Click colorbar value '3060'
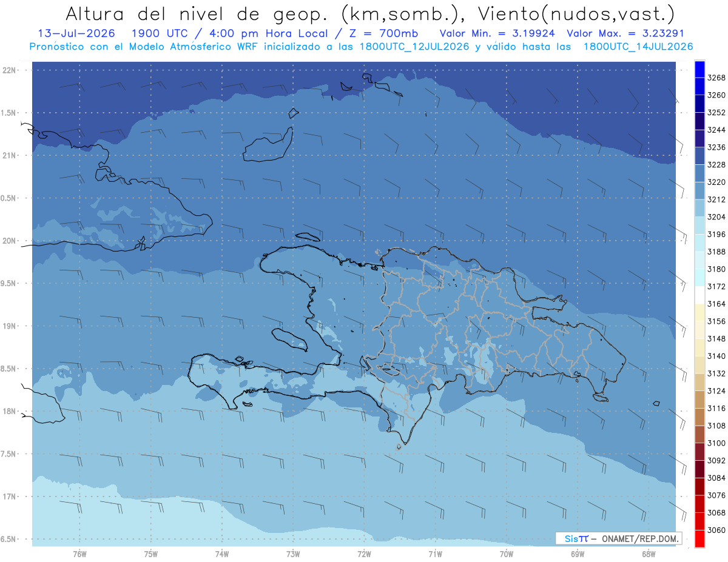Image resolution: width=728 pixels, height=562 pixels. [x=716, y=530]
